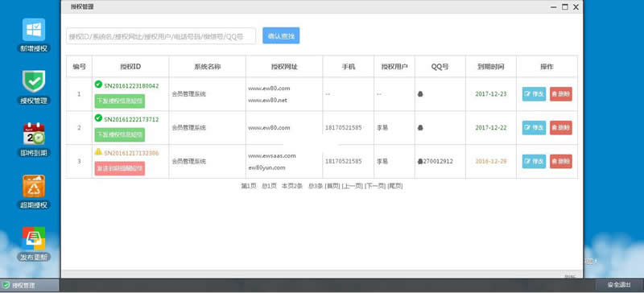
Task: Open the 即将到期 calendar icon
Action: pos(34,134)
